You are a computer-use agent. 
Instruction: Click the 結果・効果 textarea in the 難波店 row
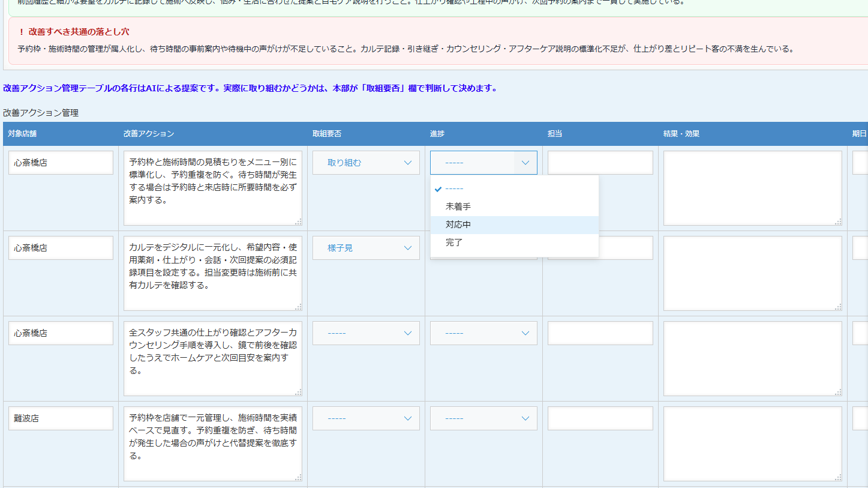click(x=753, y=444)
